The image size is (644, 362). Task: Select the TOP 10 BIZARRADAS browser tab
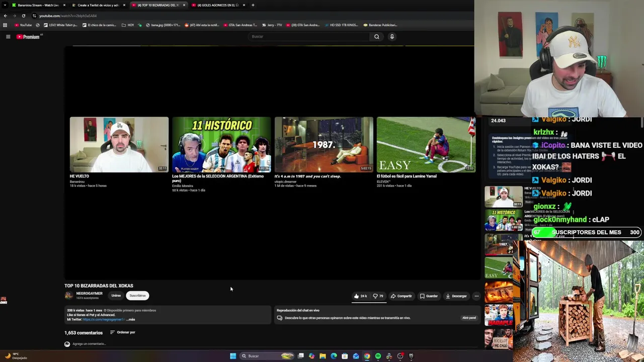click(158, 5)
